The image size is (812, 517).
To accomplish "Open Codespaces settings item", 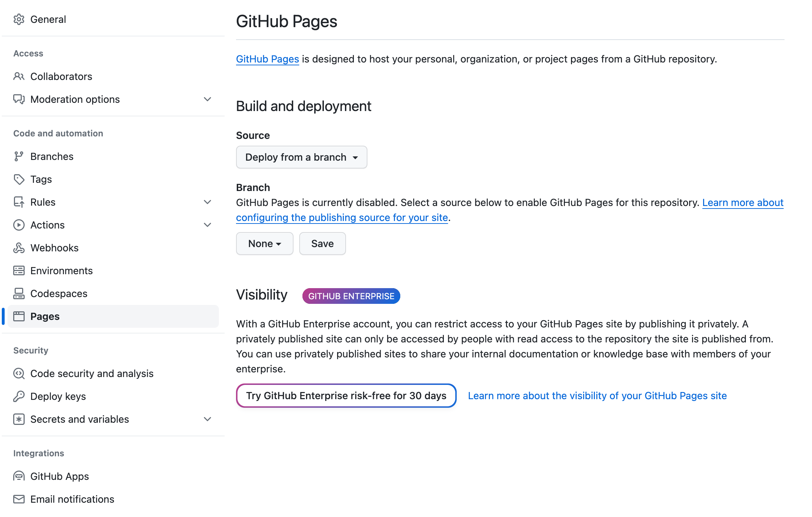I will (113, 293).
